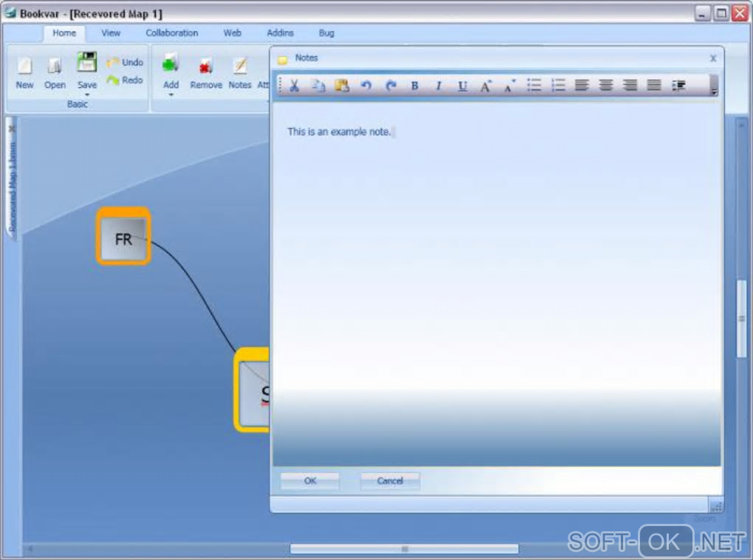Open the Addins ribbon tab
Image resolution: width=753 pixels, height=560 pixels.
coord(280,33)
